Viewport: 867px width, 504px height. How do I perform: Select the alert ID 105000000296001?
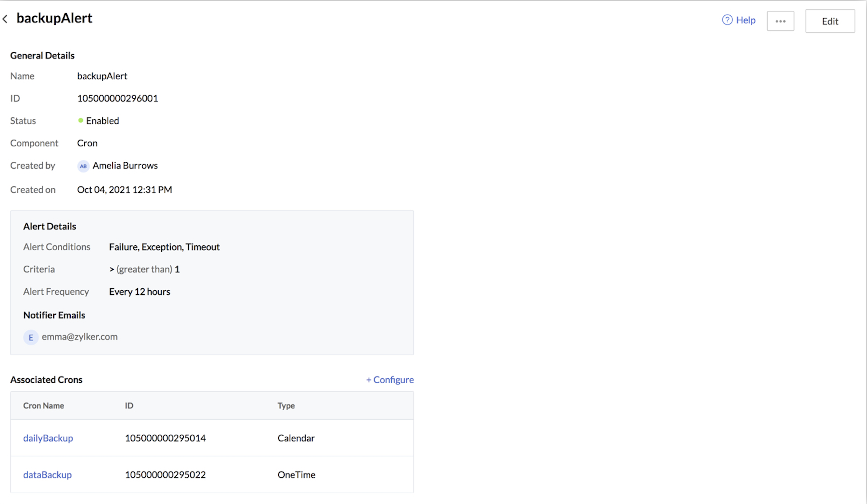(x=117, y=98)
